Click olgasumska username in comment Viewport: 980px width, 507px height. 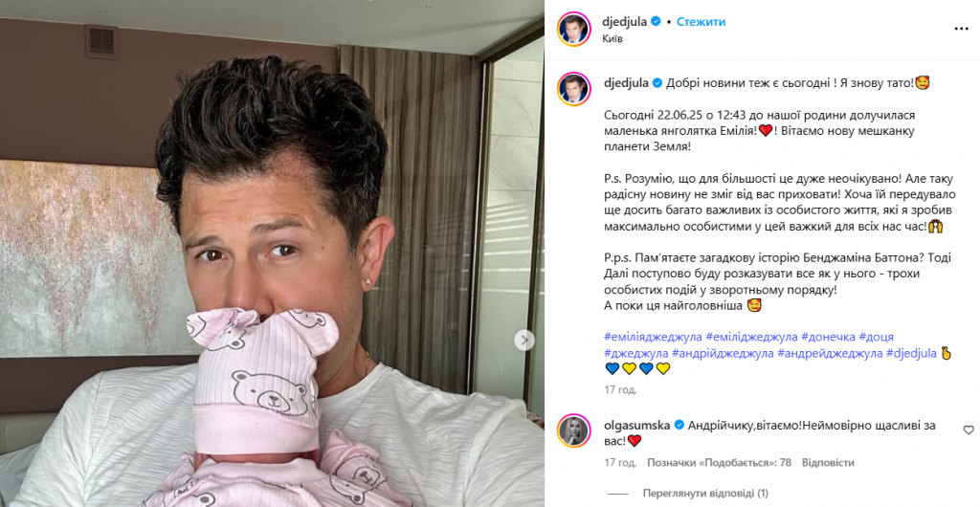[636, 425]
